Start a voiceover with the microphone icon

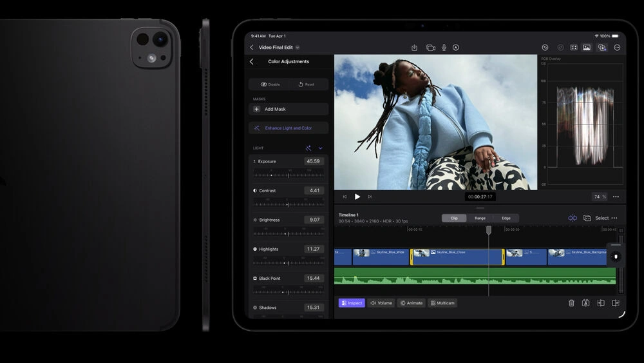(x=444, y=48)
